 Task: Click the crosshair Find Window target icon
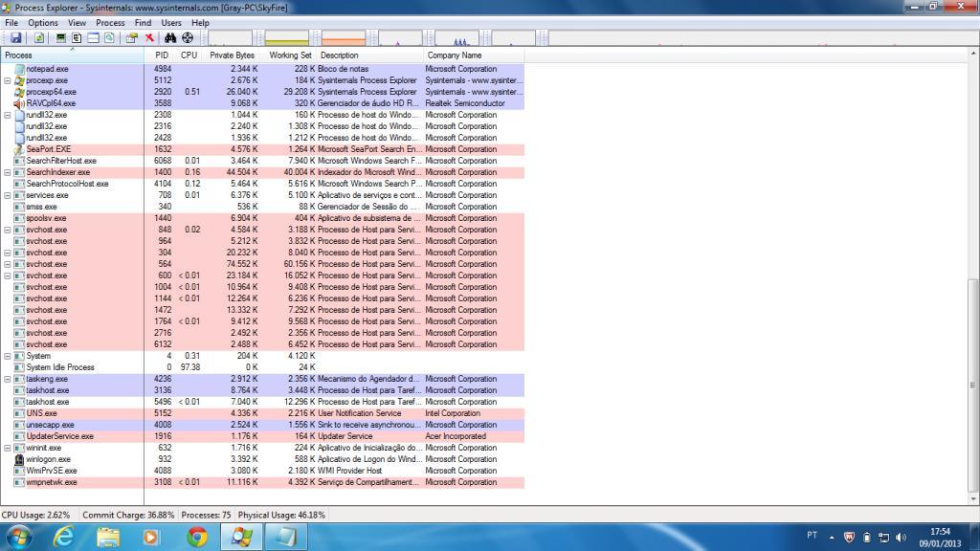click(x=188, y=38)
